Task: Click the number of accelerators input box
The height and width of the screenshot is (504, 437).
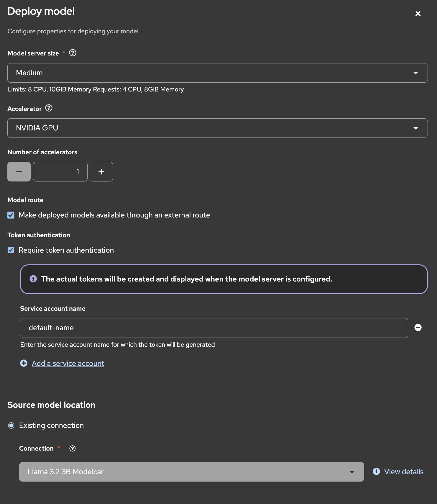Action: [x=60, y=172]
